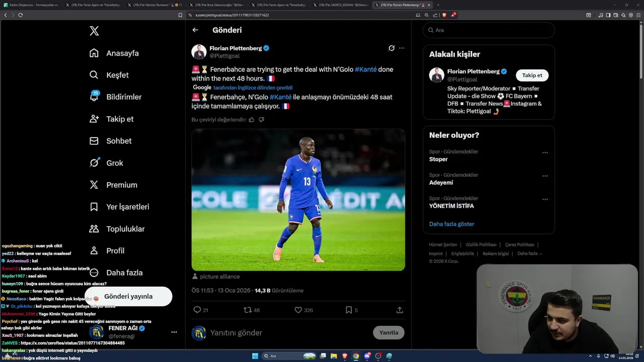Click the address bar URL
This screenshot has width=644, height=362.
tap(232, 15)
